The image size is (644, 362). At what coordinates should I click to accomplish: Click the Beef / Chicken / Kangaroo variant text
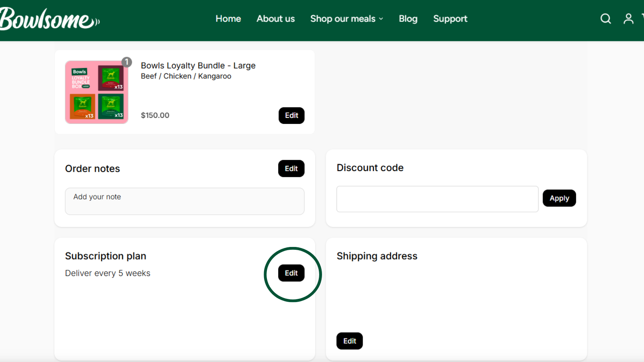(x=186, y=76)
